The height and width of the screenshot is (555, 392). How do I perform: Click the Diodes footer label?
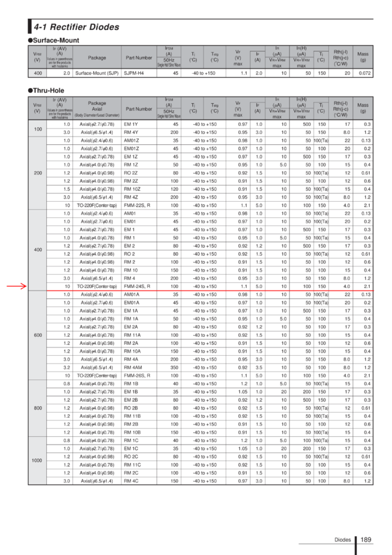tap(342, 540)
